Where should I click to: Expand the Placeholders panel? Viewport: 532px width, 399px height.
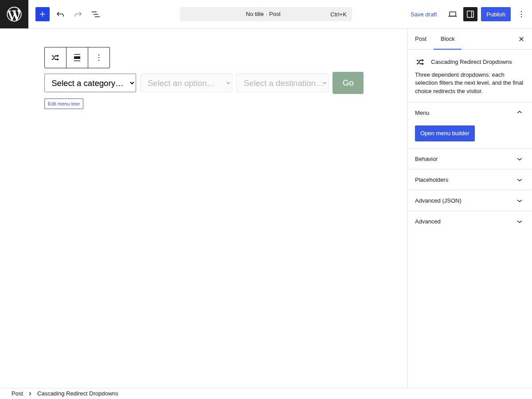coord(470,180)
